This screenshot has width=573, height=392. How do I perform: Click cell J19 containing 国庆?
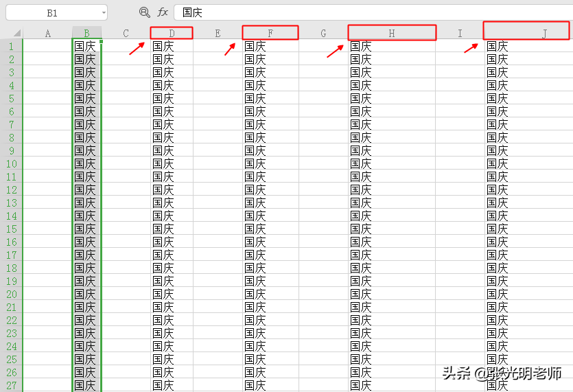[528, 281]
